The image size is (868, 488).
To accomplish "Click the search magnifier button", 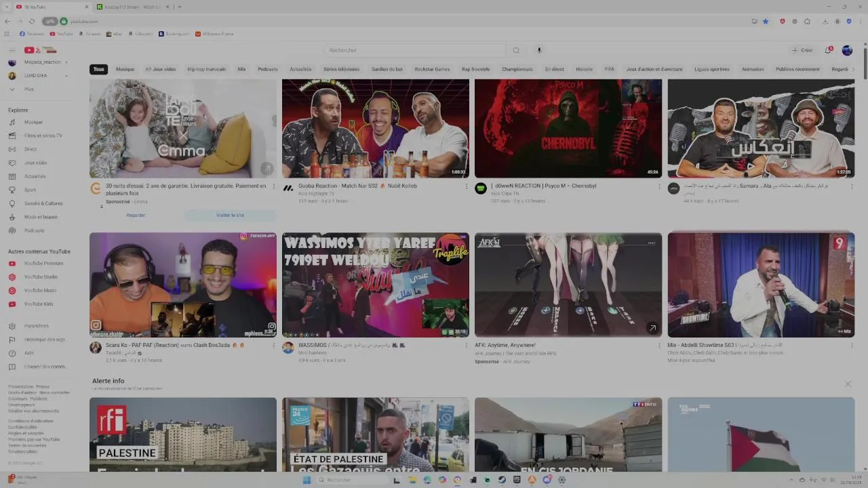I will pyautogui.click(x=516, y=50).
